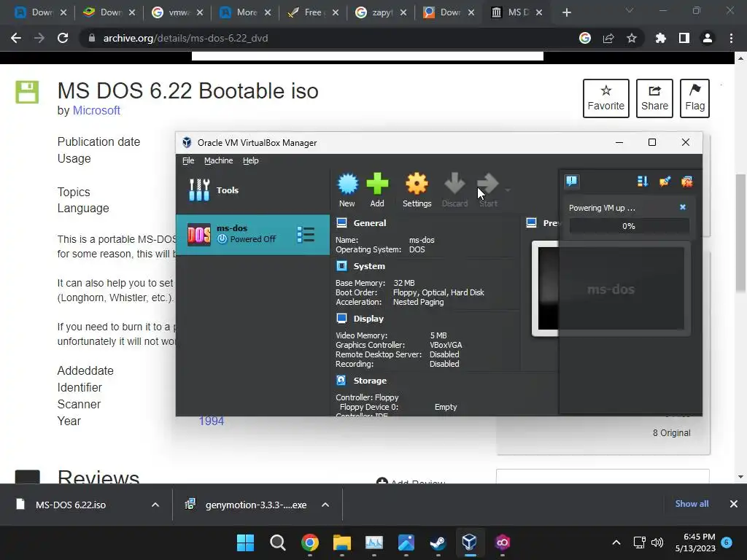Open the Machine menu in VirtualBox

(x=218, y=160)
